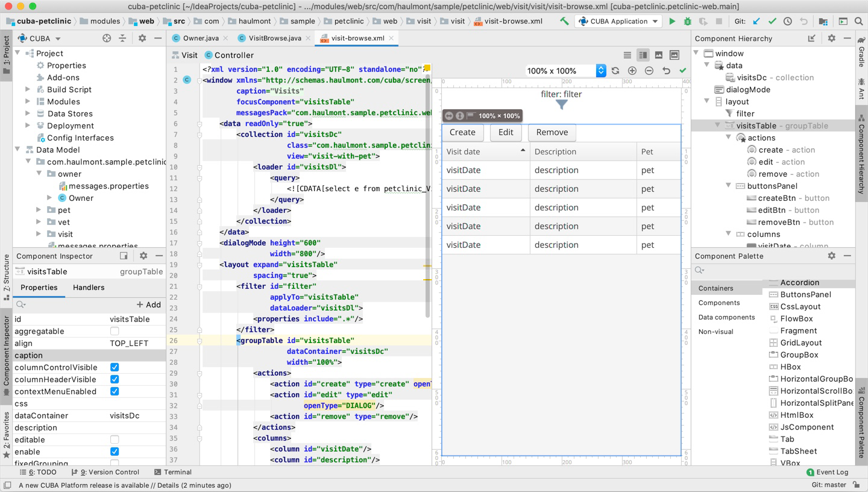
Task: Collapse buttonsPanel node in hierarchy
Action: click(x=728, y=186)
